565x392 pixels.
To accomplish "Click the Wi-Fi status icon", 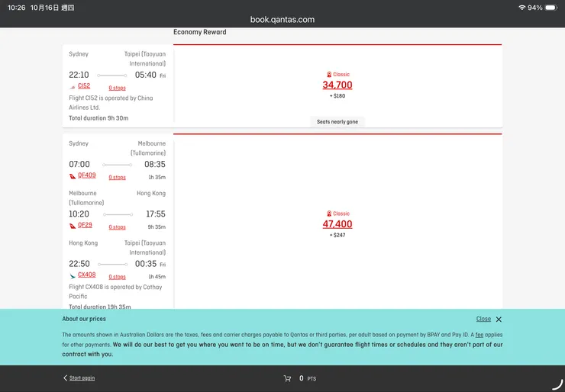I will pyautogui.click(x=521, y=8).
